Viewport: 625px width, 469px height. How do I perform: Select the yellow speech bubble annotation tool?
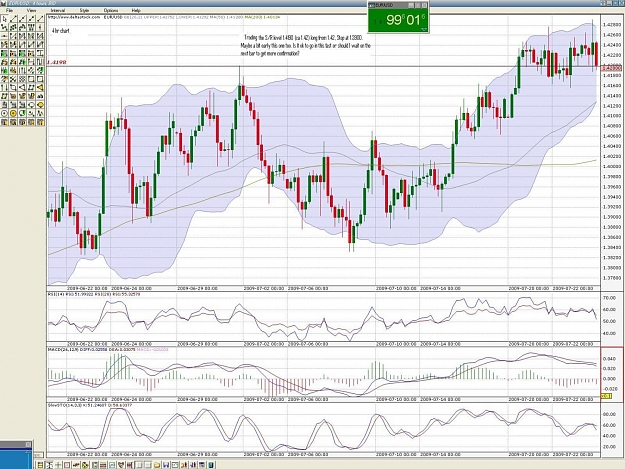(40, 105)
